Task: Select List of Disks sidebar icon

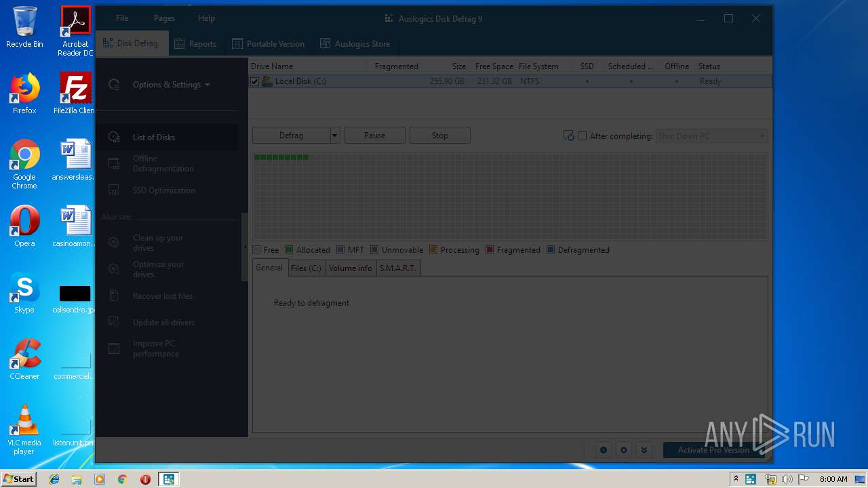Action: (x=115, y=137)
